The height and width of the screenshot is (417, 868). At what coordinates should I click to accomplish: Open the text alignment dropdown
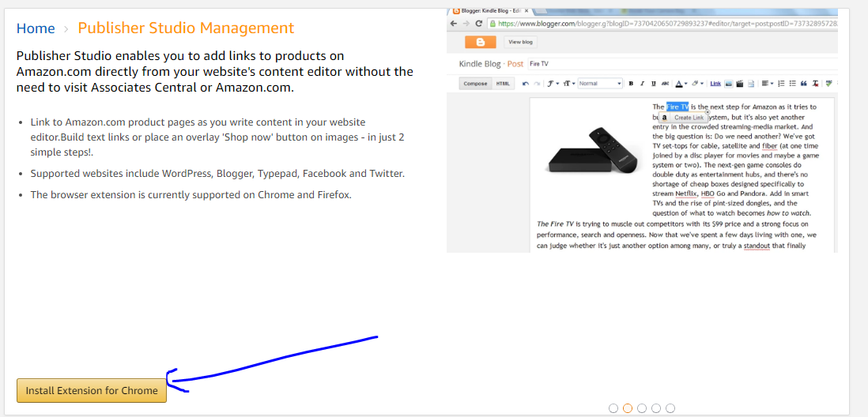(x=768, y=84)
